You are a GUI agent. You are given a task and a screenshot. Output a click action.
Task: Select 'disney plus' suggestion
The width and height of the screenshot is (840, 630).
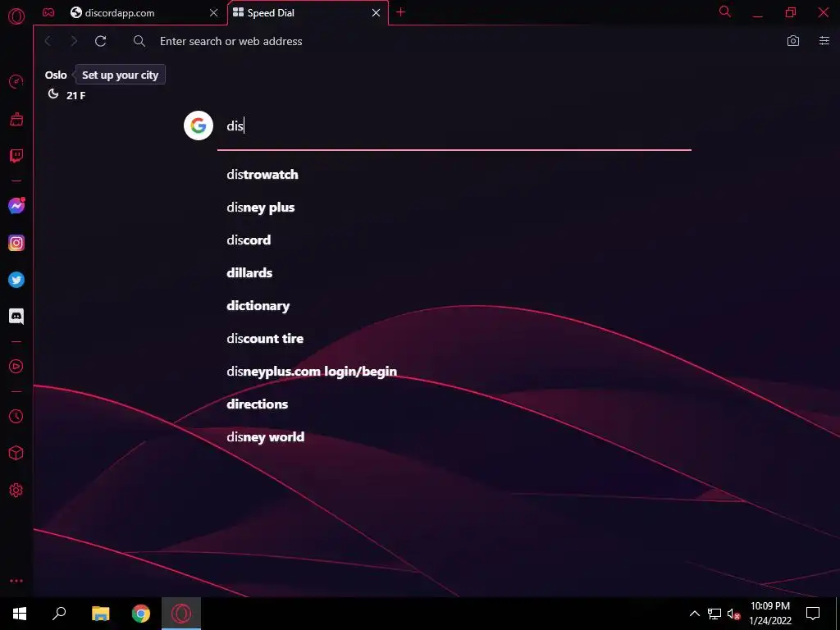pyautogui.click(x=261, y=208)
